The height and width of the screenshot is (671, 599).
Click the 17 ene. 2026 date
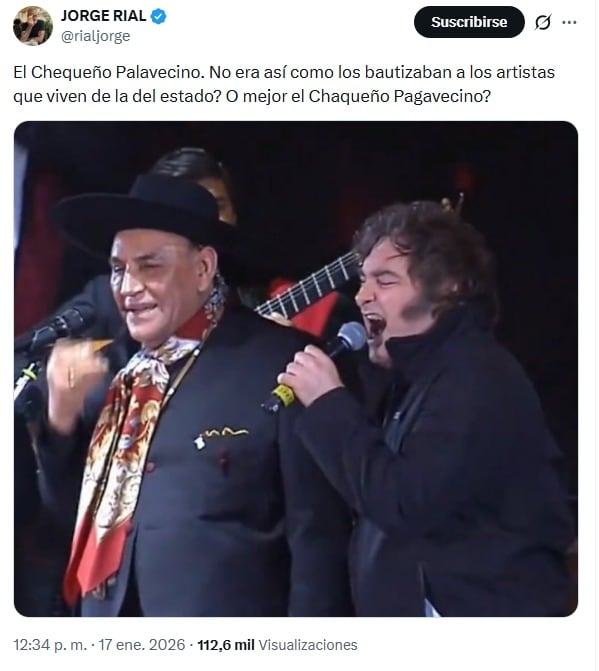142,644
